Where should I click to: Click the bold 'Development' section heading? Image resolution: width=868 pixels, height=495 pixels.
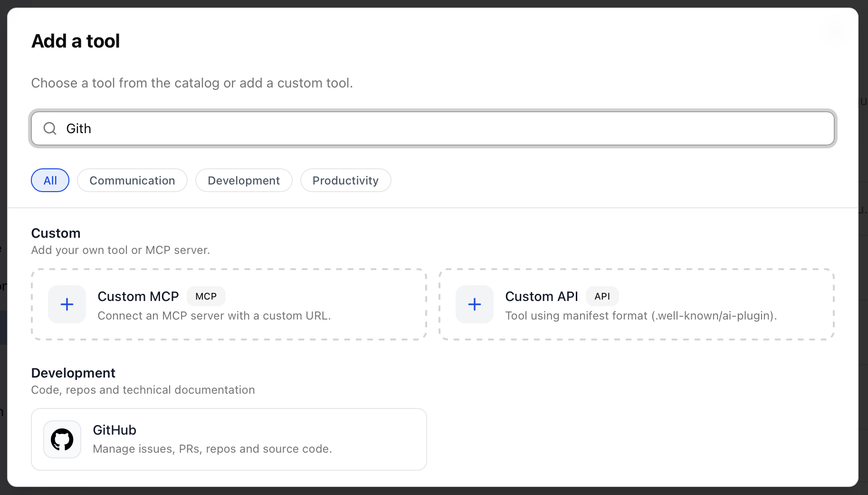coord(73,373)
